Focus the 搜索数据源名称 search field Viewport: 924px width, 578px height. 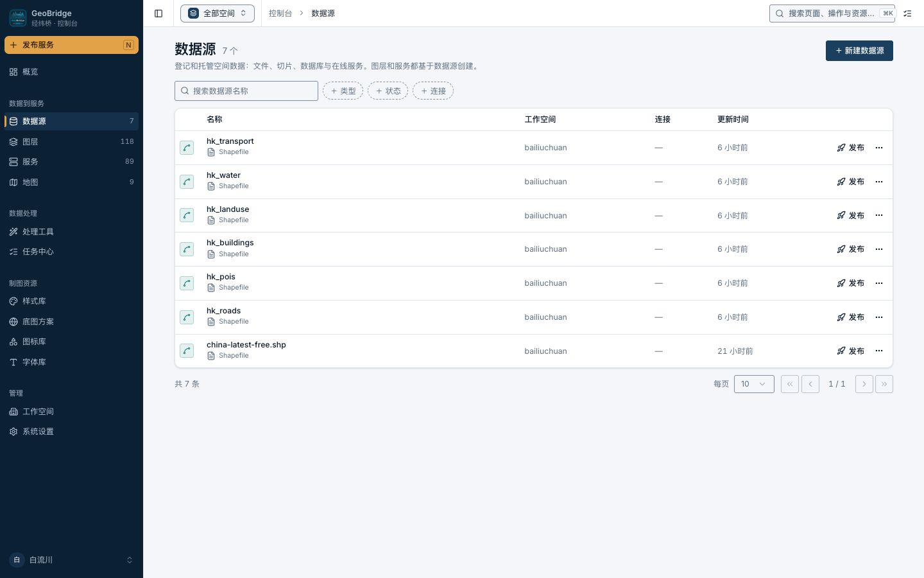coord(246,91)
